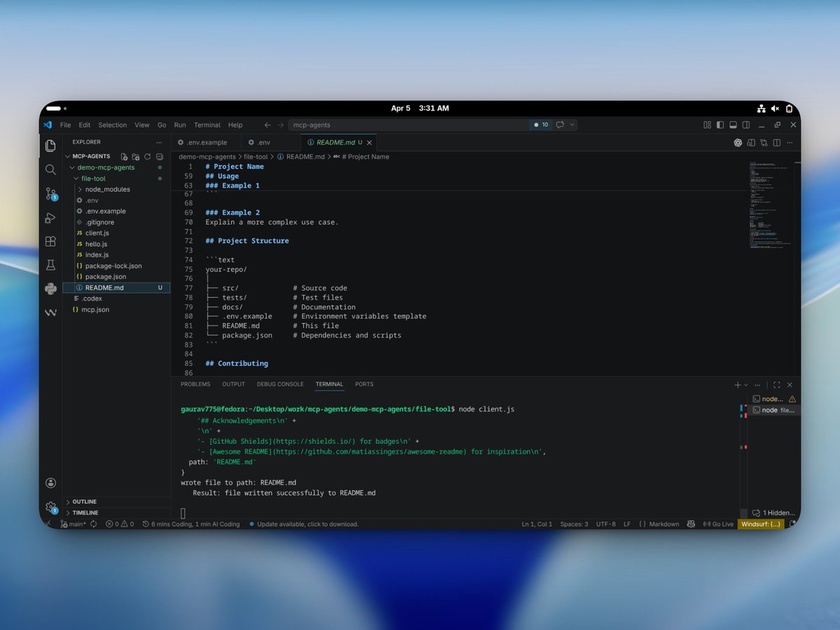Split the editor to the right
840x630 pixels.
coord(776,143)
